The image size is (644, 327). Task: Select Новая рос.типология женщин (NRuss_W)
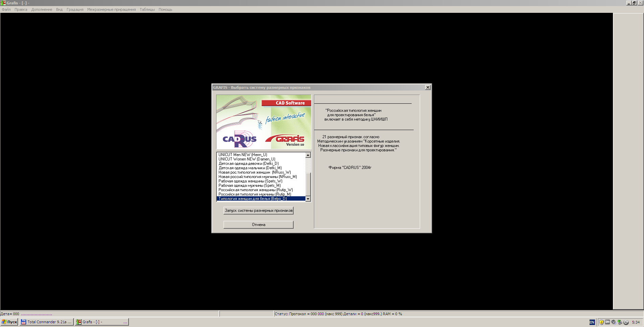261,172
